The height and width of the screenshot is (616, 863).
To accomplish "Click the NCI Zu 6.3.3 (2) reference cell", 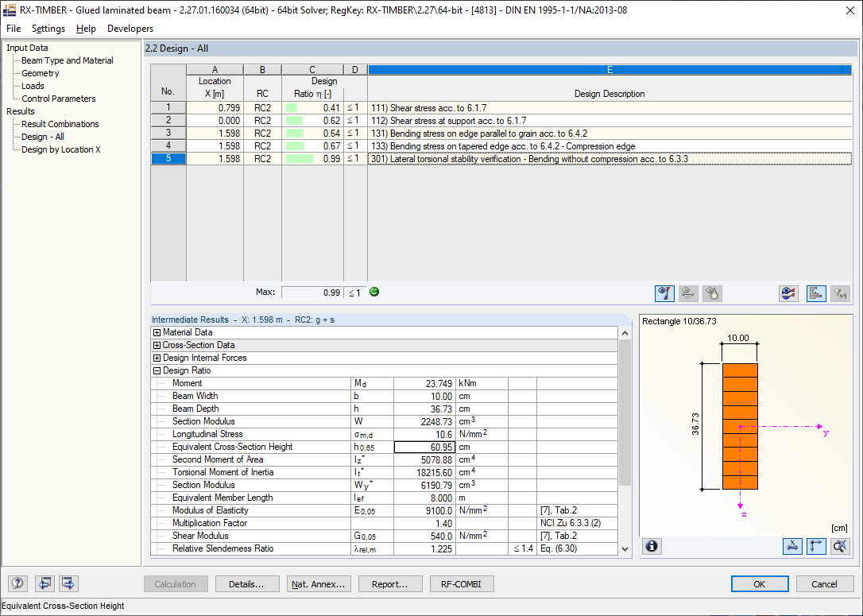I will 577,523.
